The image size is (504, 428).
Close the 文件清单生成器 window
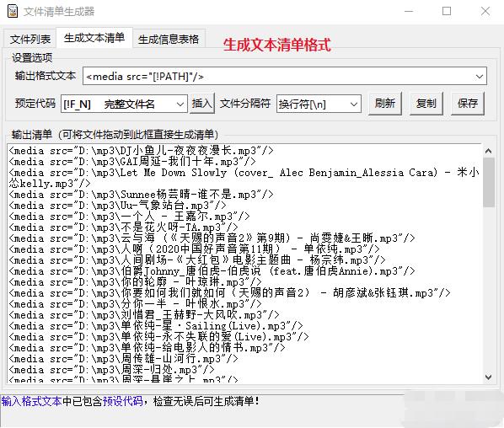pos(485,11)
